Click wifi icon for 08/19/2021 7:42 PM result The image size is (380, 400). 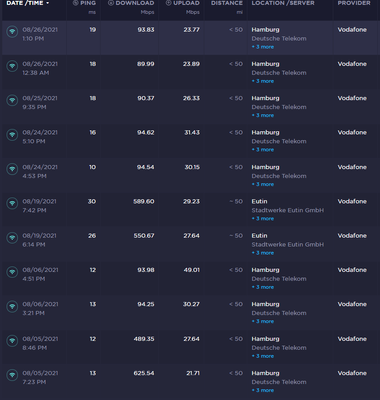tap(12, 204)
